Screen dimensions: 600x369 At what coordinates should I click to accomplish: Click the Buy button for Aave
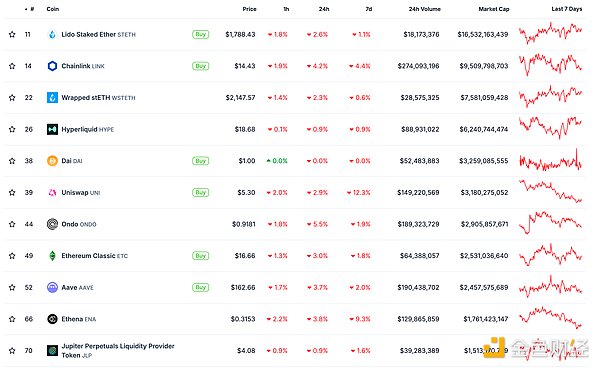(201, 287)
